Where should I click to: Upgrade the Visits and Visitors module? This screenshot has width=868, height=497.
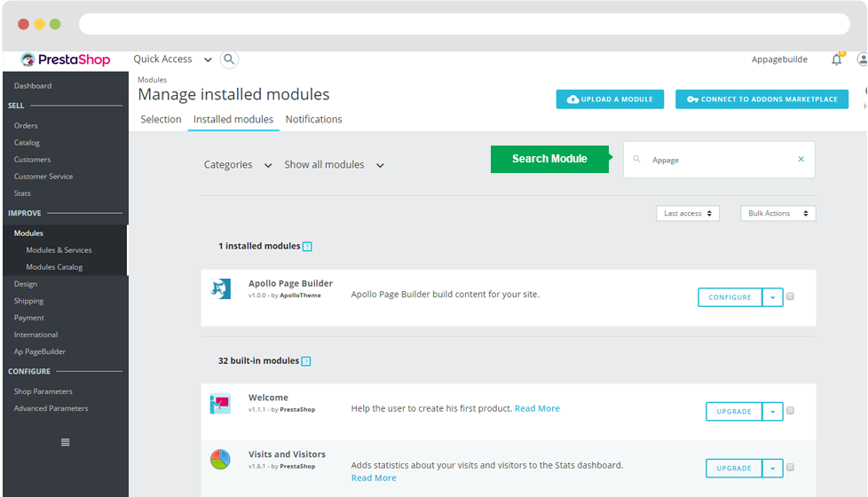tap(734, 469)
